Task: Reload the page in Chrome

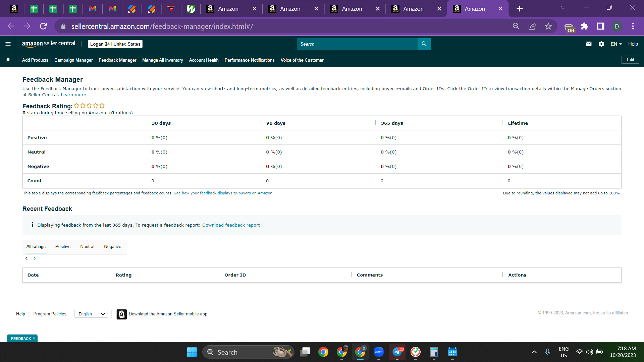Action: point(43,26)
